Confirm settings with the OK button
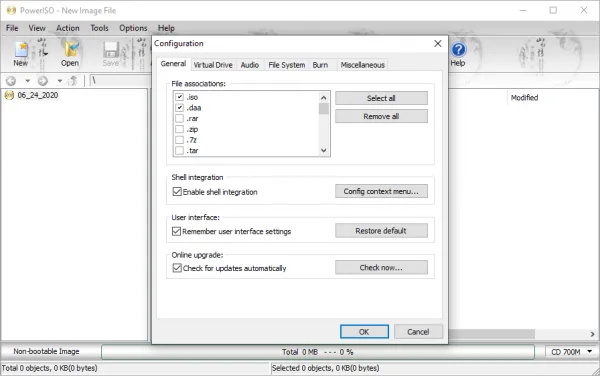 (x=364, y=332)
